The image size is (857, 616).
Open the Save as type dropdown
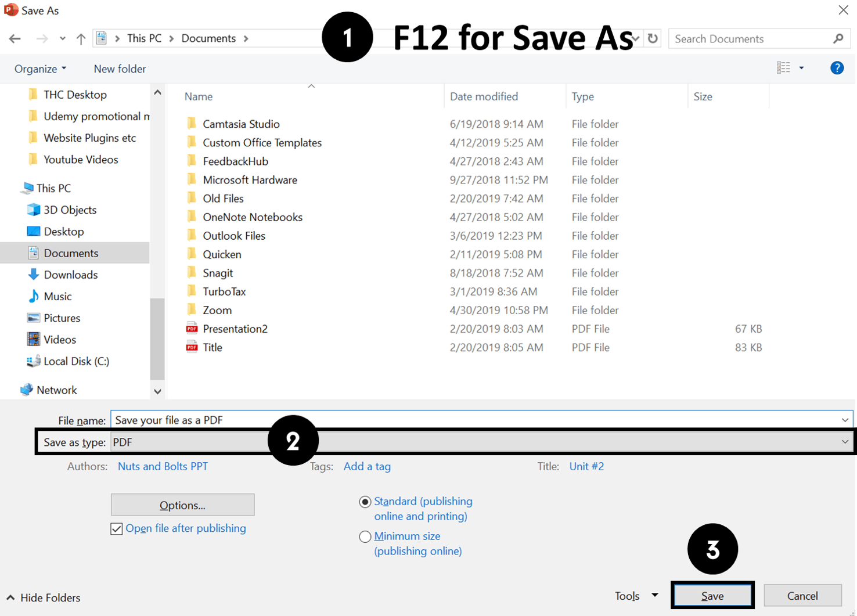(x=844, y=442)
